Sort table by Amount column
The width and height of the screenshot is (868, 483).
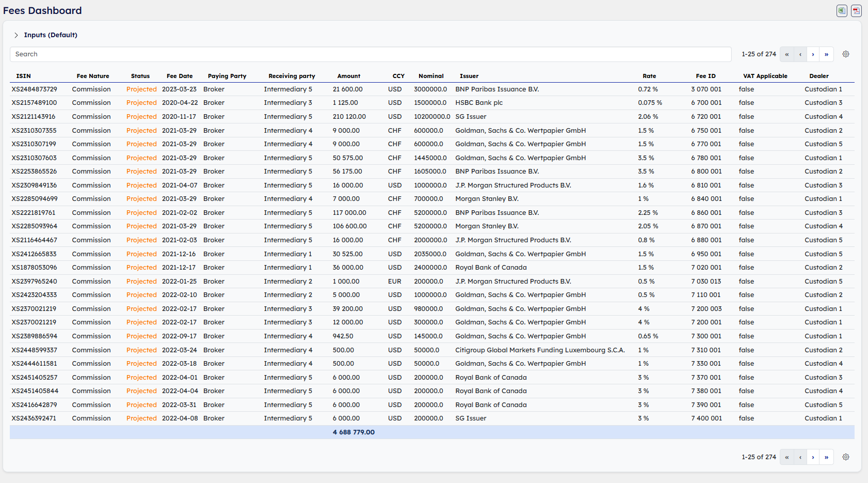[x=348, y=76]
